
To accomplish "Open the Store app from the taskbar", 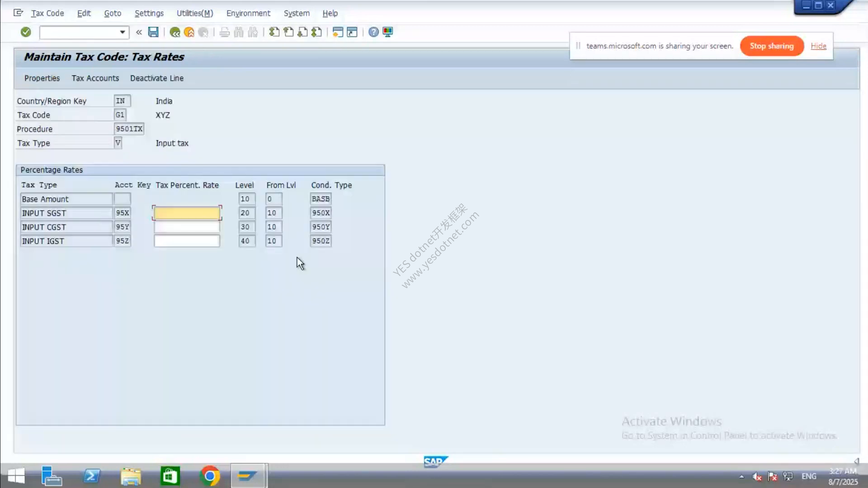I will [x=170, y=476].
